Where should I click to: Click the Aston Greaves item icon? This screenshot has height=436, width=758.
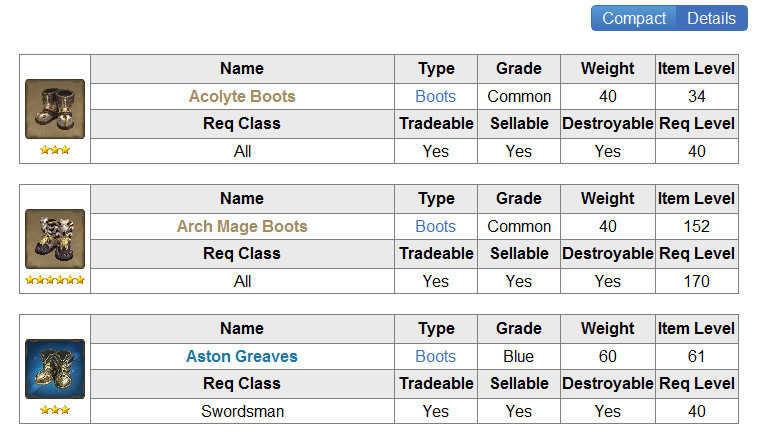tap(55, 369)
